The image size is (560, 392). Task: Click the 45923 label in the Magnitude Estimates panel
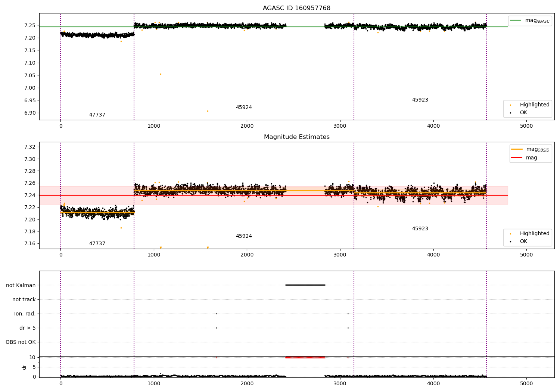(420, 228)
